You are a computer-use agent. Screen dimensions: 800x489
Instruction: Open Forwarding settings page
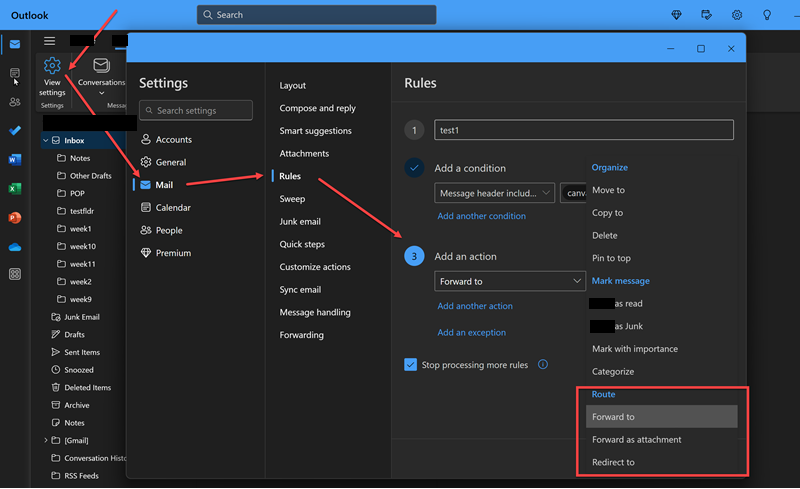(x=302, y=335)
